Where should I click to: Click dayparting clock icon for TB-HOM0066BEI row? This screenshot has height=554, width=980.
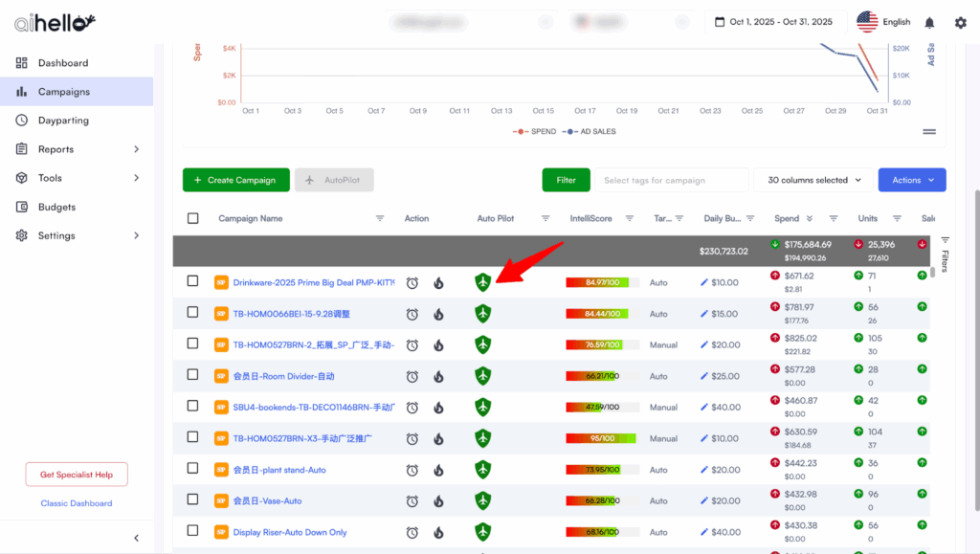click(412, 314)
